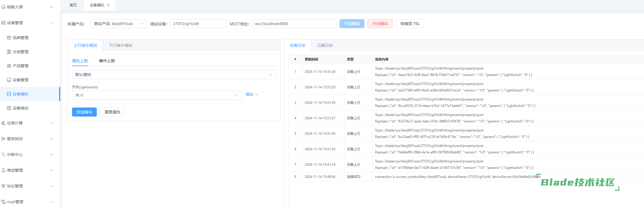Screen dimensions: 644x208
Task: Click the 发送指令 button
Action: point(84,112)
